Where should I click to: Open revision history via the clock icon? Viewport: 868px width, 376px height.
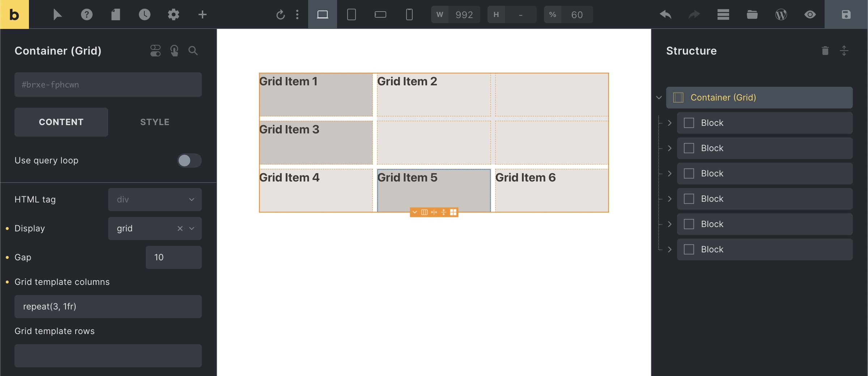[x=145, y=14]
